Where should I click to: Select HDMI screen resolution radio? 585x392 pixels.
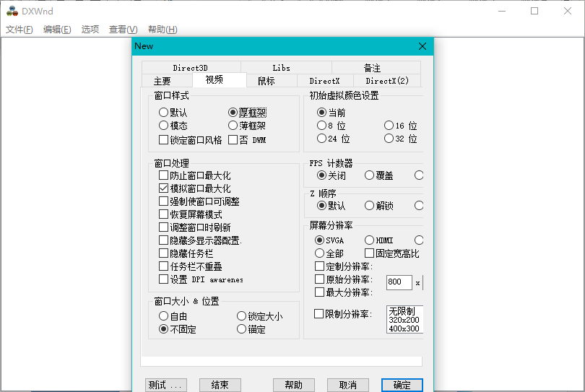[x=369, y=240]
